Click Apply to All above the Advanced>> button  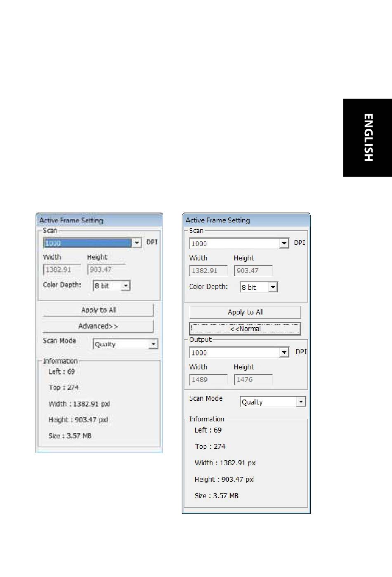[98, 310]
